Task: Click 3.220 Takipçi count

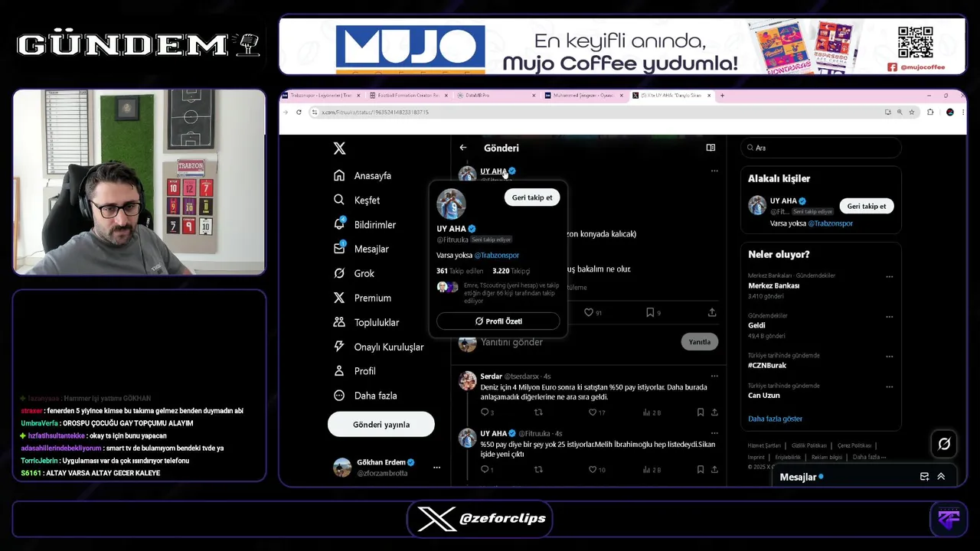Action: (x=511, y=271)
